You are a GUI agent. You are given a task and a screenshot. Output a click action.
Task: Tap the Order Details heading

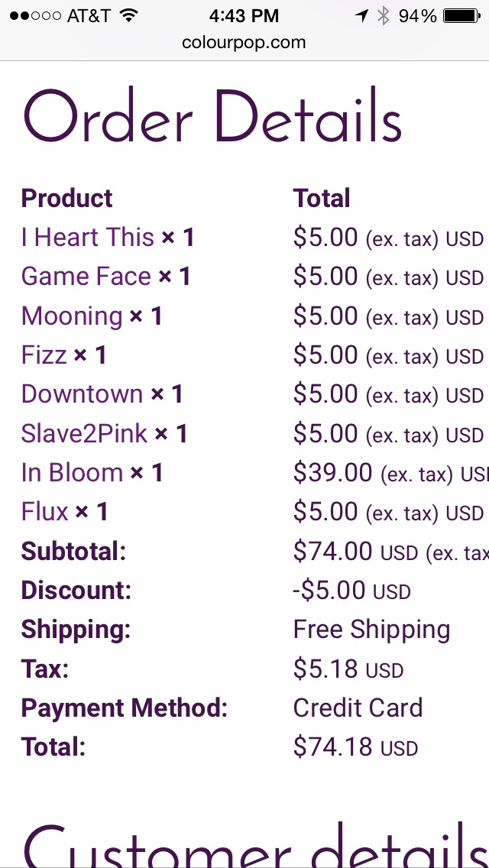212,116
